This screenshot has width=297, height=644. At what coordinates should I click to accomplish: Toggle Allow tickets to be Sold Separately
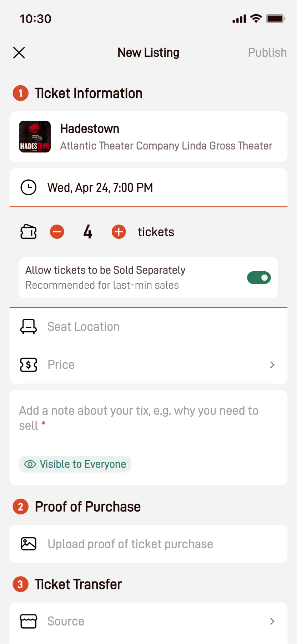[x=259, y=278]
